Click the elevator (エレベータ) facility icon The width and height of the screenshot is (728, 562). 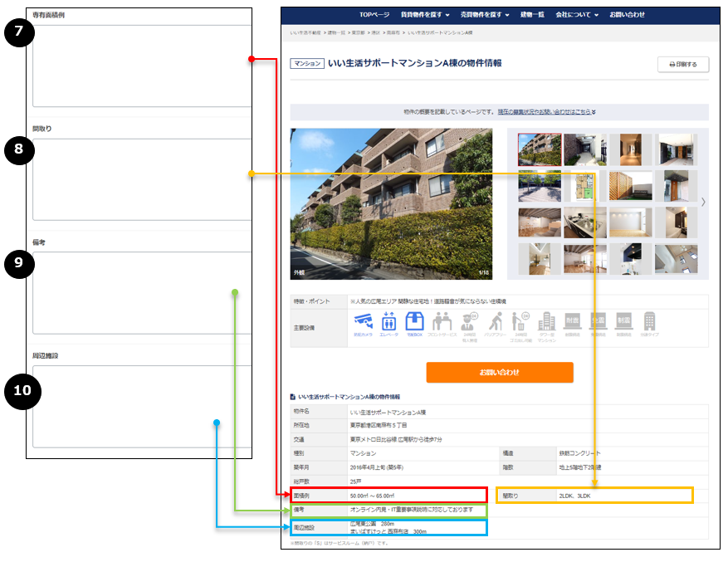tap(388, 323)
